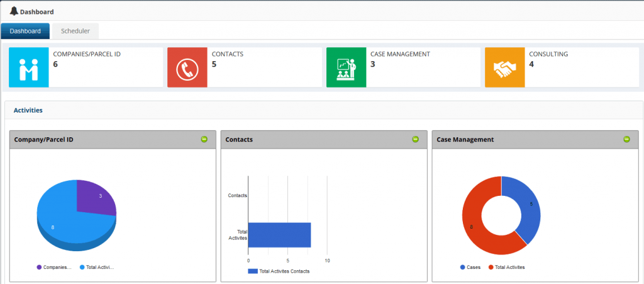Select the Dashboard tab
This screenshot has width=644, height=284.
click(x=26, y=31)
